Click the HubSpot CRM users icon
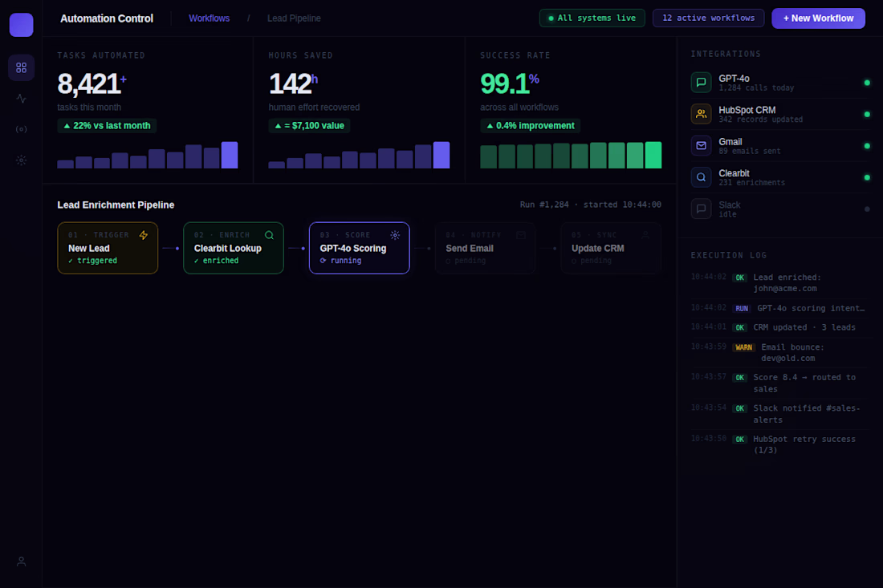Image resolution: width=883 pixels, height=588 pixels. tap(701, 114)
